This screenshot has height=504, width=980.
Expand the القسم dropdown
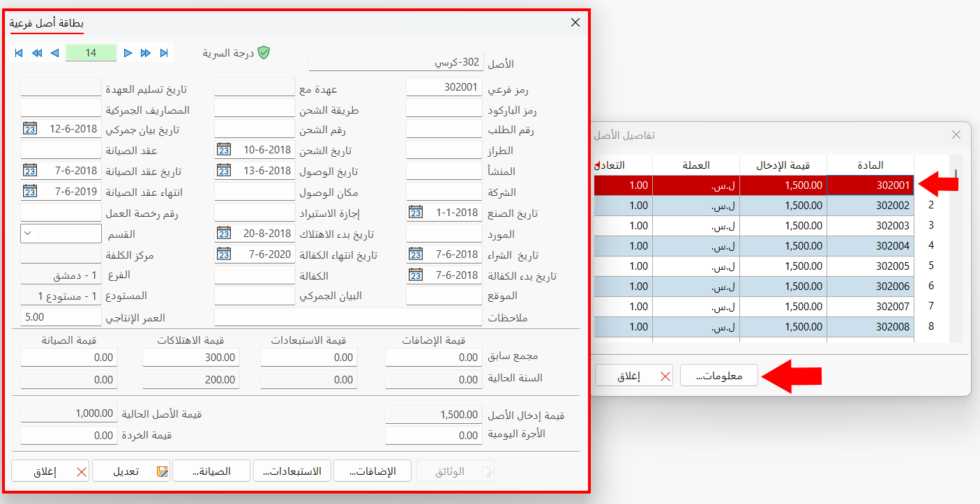click(x=27, y=234)
